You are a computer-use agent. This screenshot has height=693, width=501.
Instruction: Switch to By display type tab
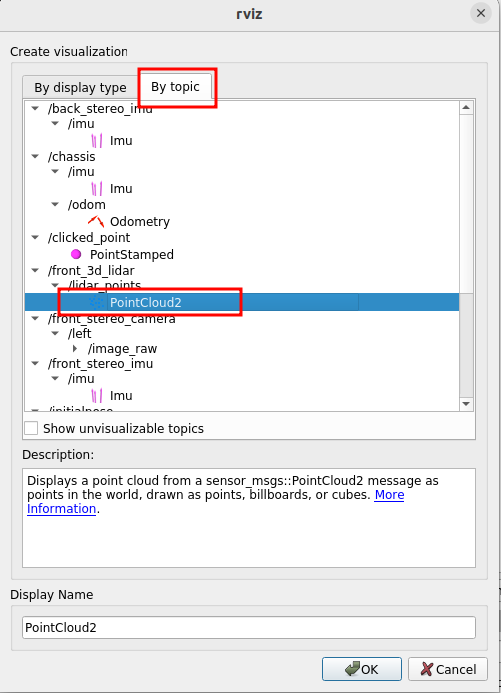pyautogui.click(x=80, y=87)
